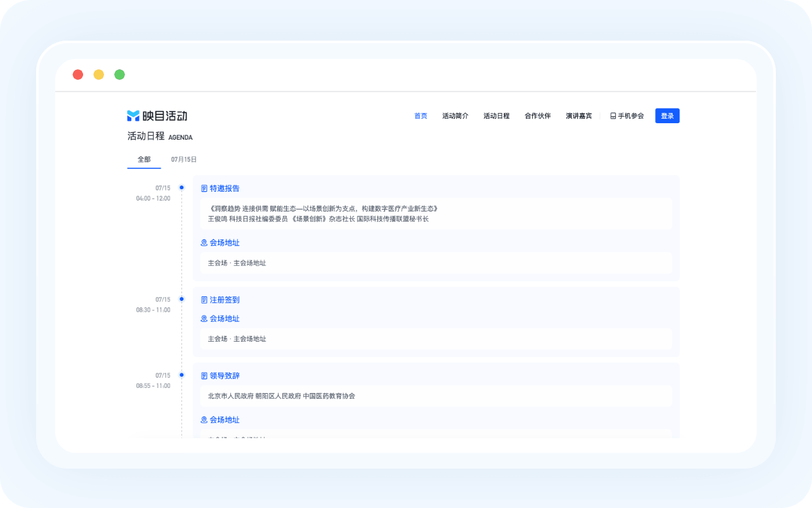Screen dimensions: 812x508
Task: Open the 首页 navigation item
Action: click(421, 116)
